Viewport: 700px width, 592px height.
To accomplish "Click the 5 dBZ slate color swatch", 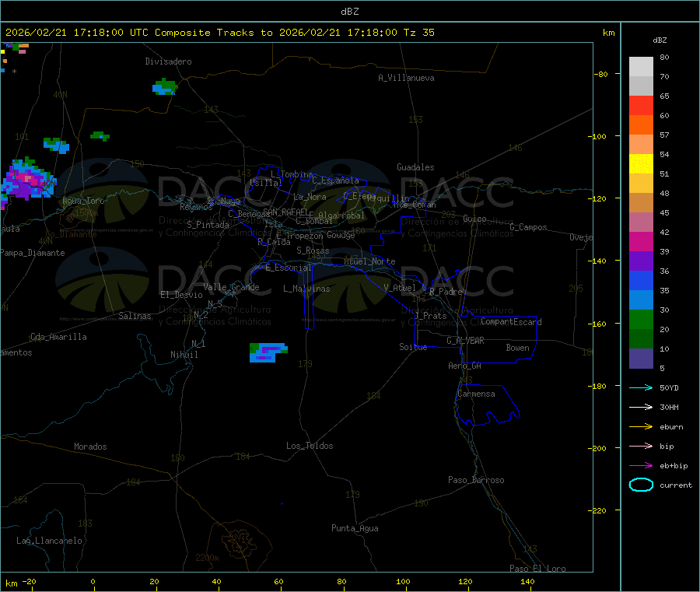I will coord(641,359).
